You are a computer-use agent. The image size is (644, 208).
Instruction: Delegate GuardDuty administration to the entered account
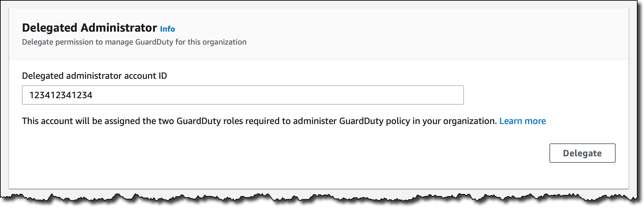pyautogui.click(x=582, y=153)
